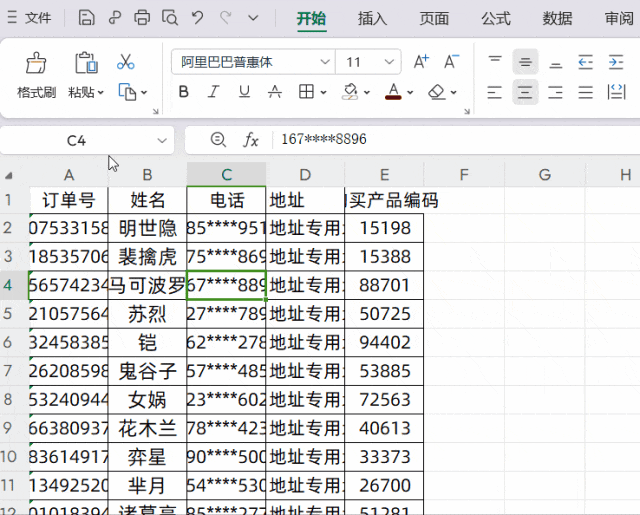Switch to the 插入 tab

pos(372,18)
